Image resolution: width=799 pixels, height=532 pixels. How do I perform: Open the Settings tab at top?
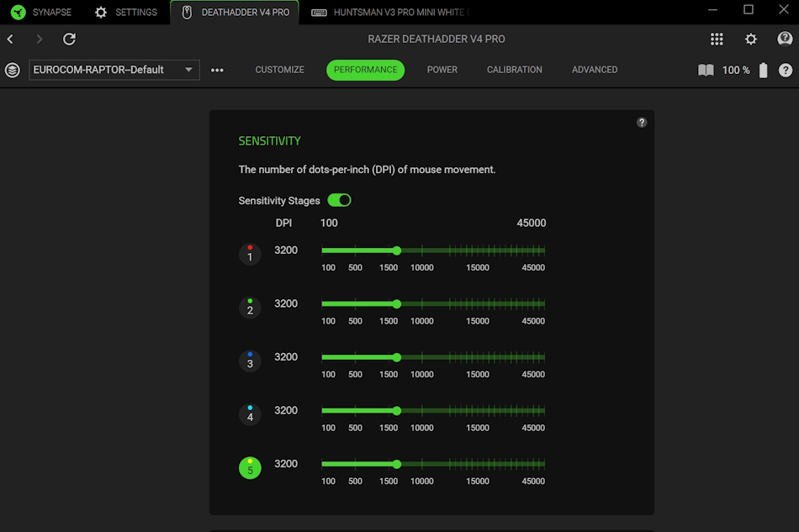126,13
